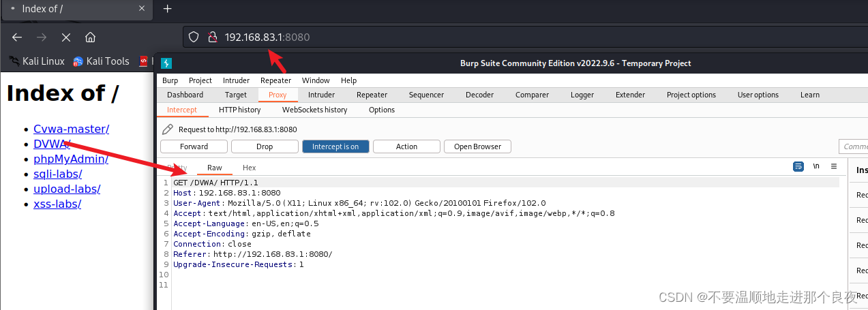Open the Repeater menu in menu bar
The height and width of the screenshot is (310, 868).
[x=275, y=80]
